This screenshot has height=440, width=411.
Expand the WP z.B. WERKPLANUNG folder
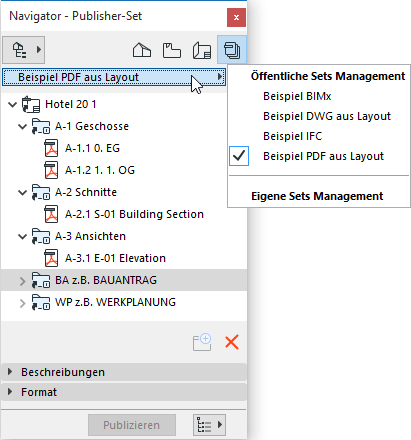pos(22,303)
